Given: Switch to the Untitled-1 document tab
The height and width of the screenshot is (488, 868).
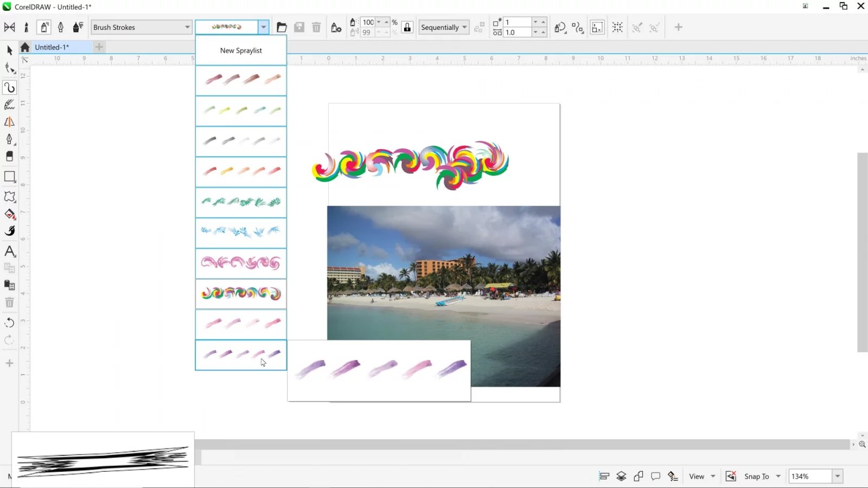Looking at the screenshot, I should [x=52, y=47].
